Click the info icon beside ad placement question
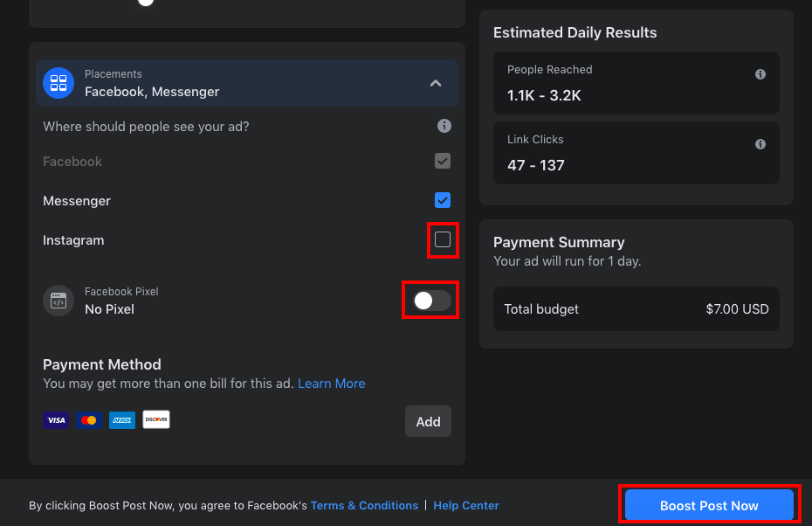 tap(444, 126)
